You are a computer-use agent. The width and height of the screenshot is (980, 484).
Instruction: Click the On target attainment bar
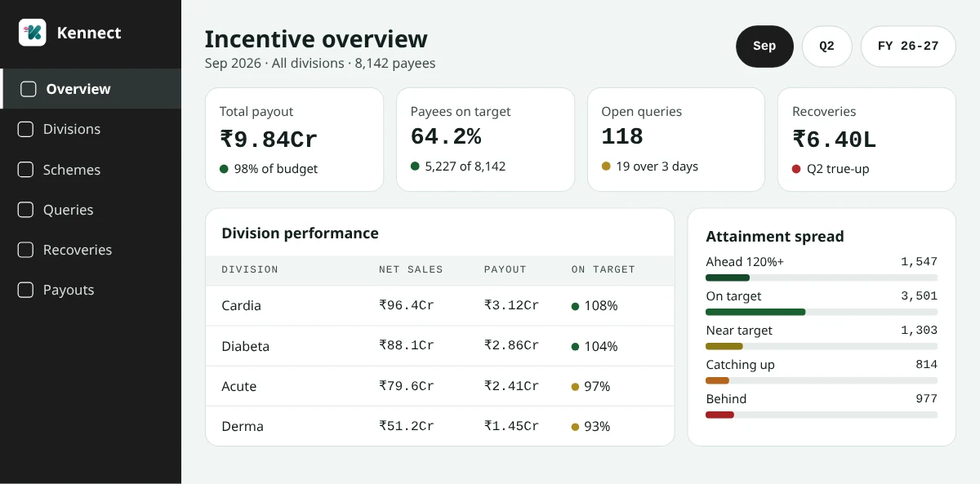(x=822, y=313)
